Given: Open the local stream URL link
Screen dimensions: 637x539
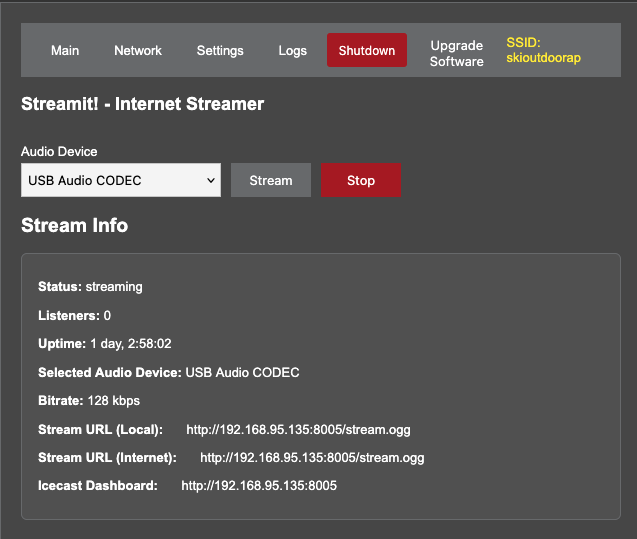Looking at the screenshot, I should pyautogui.click(x=298, y=430).
